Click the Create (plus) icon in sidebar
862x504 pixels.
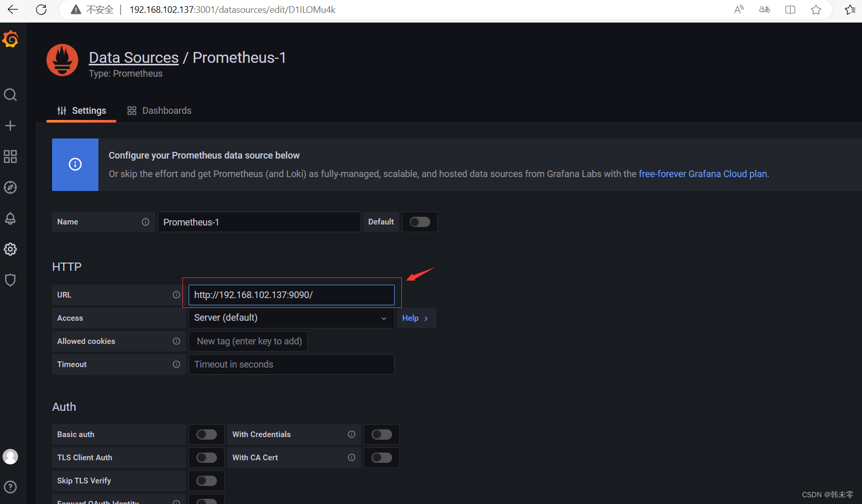coord(10,125)
